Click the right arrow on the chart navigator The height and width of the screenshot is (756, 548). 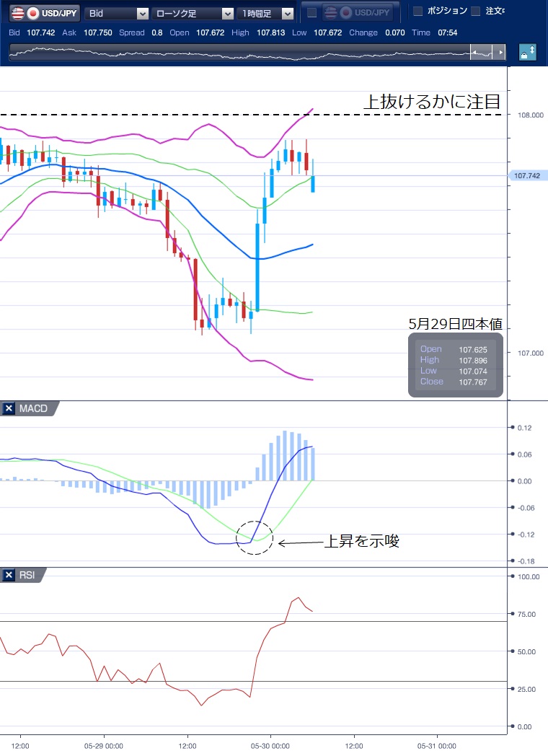[x=500, y=53]
